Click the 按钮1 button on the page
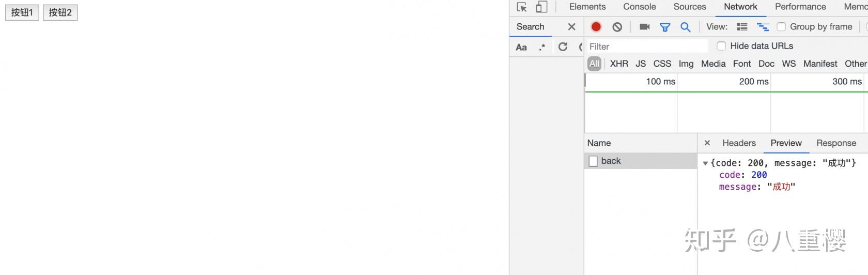This screenshot has width=868, height=275. click(x=22, y=12)
